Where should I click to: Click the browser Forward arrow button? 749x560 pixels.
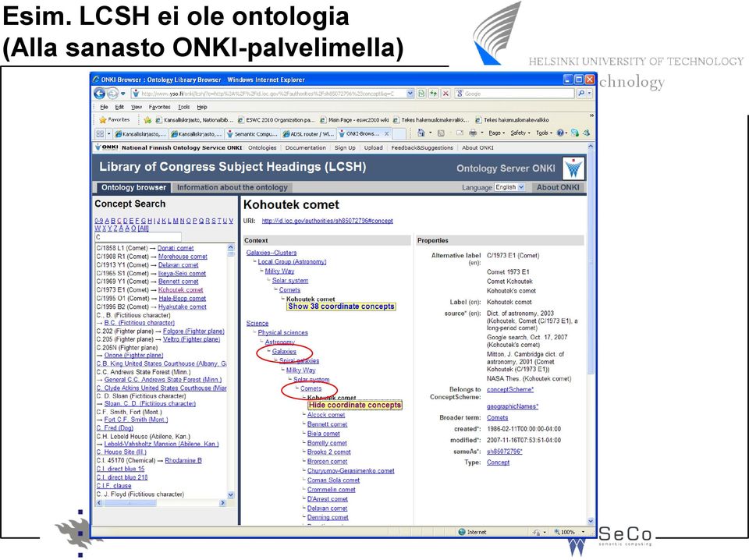[x=112, y=94]
